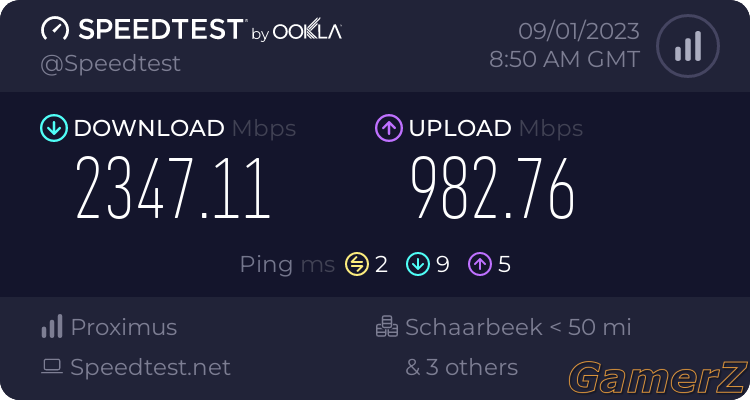Click the Speedtest gauge logo icon

click(x=55, y=30)
